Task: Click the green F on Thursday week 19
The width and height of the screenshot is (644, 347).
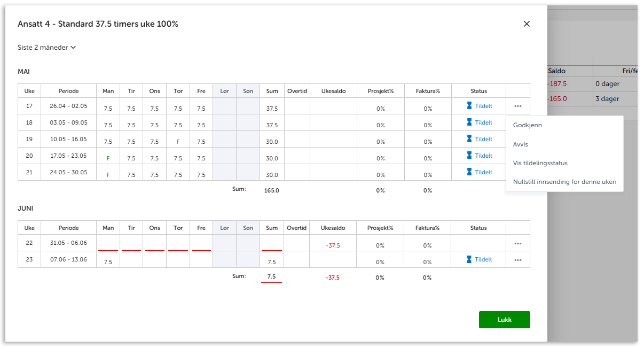Action: tap(178, 142)
